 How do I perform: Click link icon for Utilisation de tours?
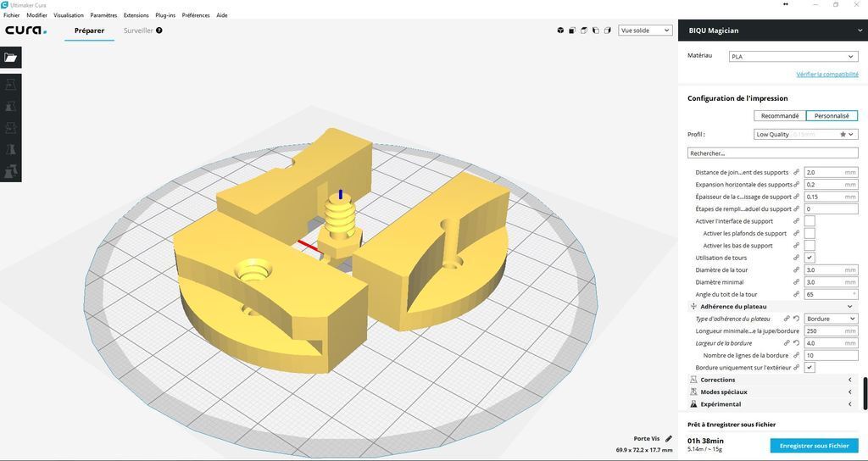click(x=797, y=258)
